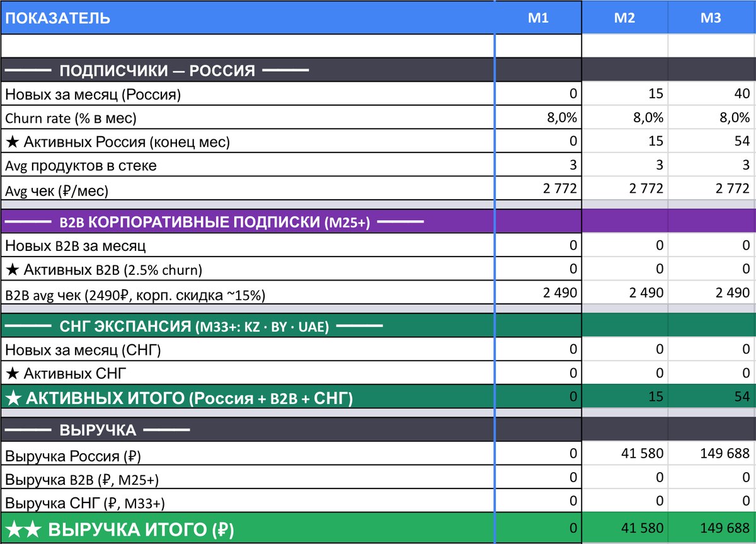Click the M3 value for Новых за месяц (СНГ)
The image size is (756, 544).
coord(747,349)
